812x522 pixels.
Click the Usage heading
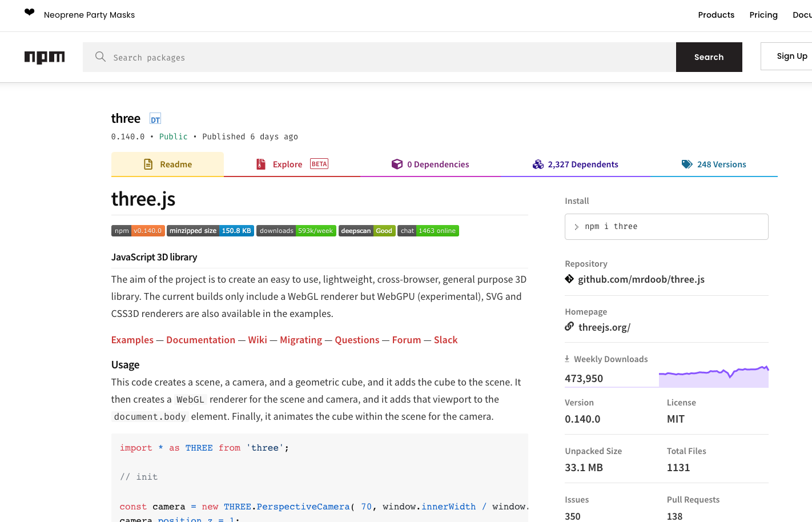[125, 364]
